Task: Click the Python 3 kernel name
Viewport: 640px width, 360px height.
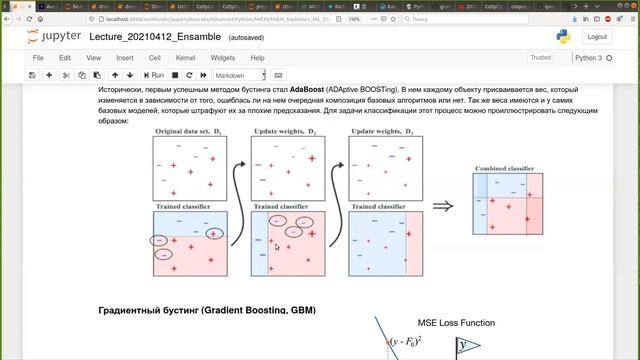Action: tap(588, 58)
